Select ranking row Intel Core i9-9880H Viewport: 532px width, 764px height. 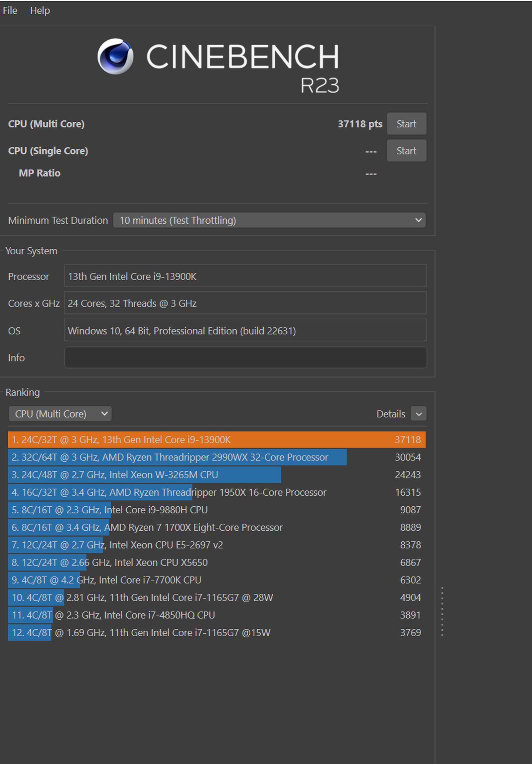[x=217, y=510]
